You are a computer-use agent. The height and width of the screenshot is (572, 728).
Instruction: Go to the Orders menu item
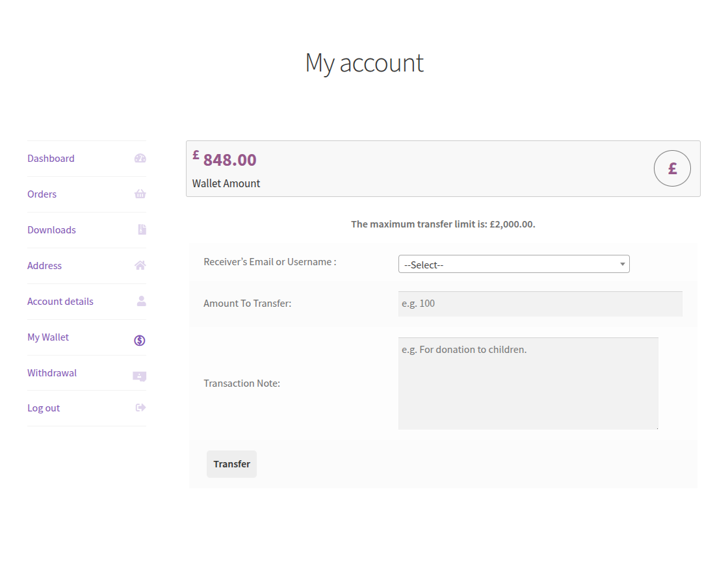point(42,194)
